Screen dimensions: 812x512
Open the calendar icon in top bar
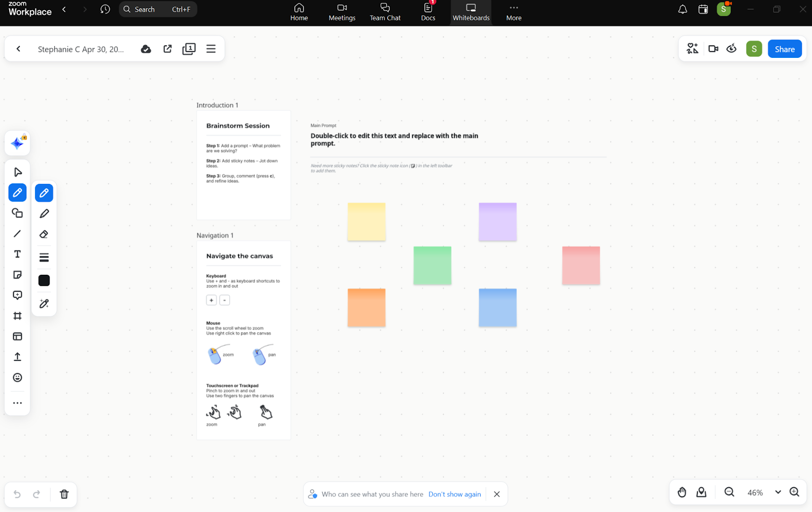click(703, 9)
